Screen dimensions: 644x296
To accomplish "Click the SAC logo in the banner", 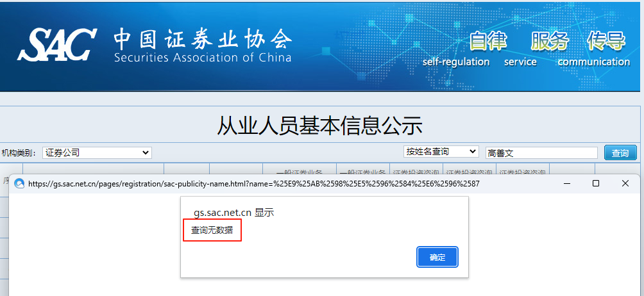I will [57, 44].
